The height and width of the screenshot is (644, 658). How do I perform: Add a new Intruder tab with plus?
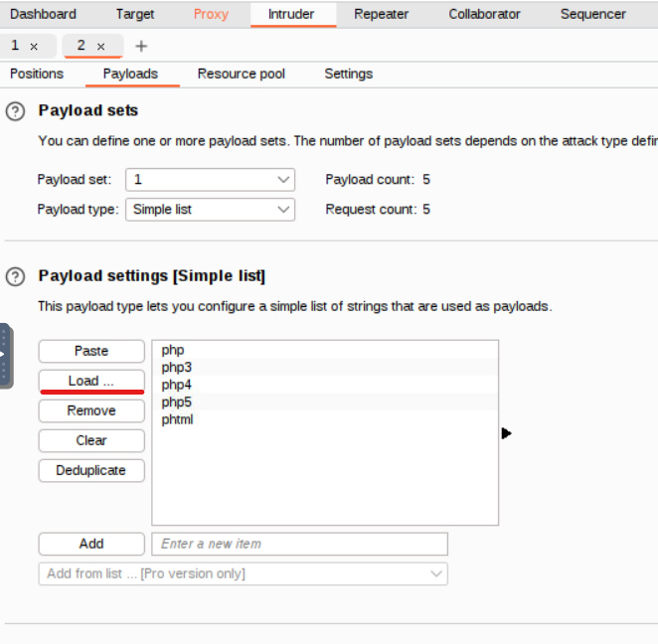coord(141,47)
